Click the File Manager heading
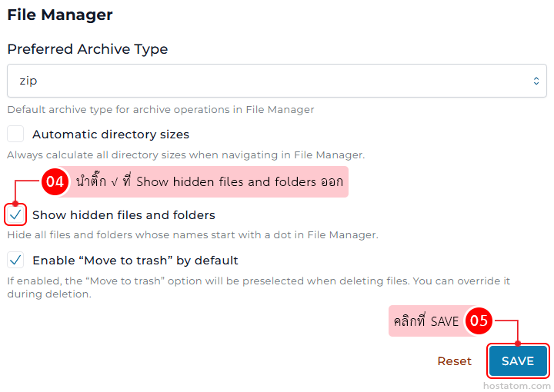The width and height of the screenshot is (554, 392). (60, 15)
